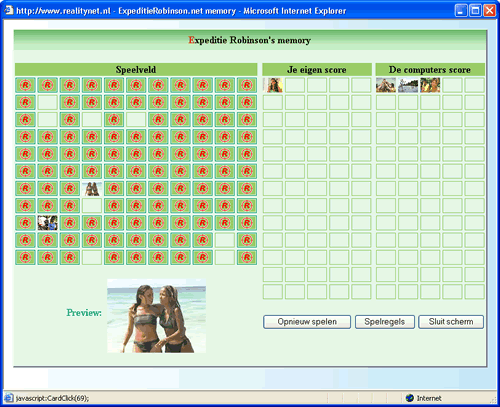Click first thumbnail under De computers score
The height and width of the screenshot is (407, 500).
(x=386, y=85)
